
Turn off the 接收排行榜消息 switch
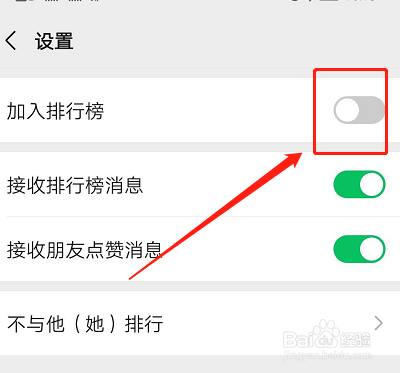point(359,184)
